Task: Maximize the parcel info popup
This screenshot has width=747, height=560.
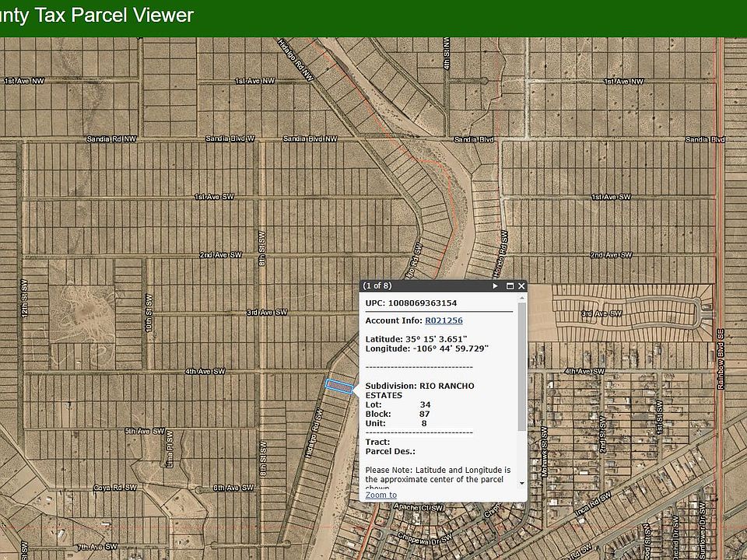Action: point(510,286)
